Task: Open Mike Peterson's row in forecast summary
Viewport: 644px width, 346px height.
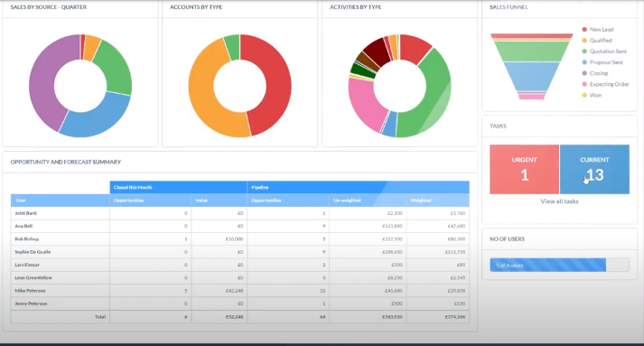Action: [240, 291]
